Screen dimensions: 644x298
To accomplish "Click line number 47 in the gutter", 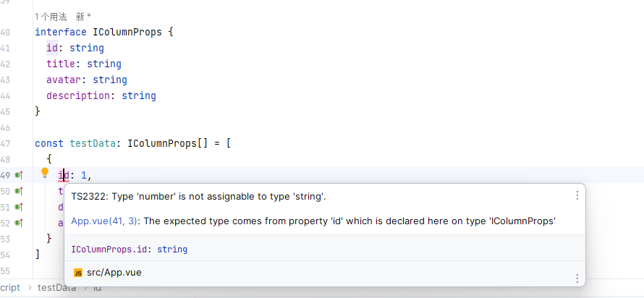I will coord(6,143).
